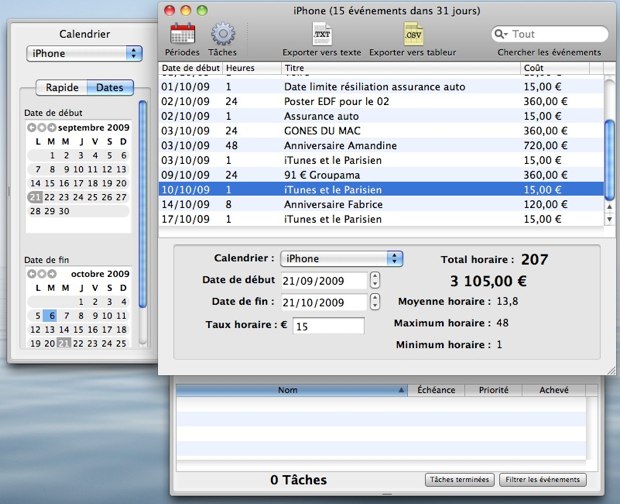This screenshot has width=620, height=504.
Task: Click the Taux horaire field containing 15
Action: click(x=328, y=326)
